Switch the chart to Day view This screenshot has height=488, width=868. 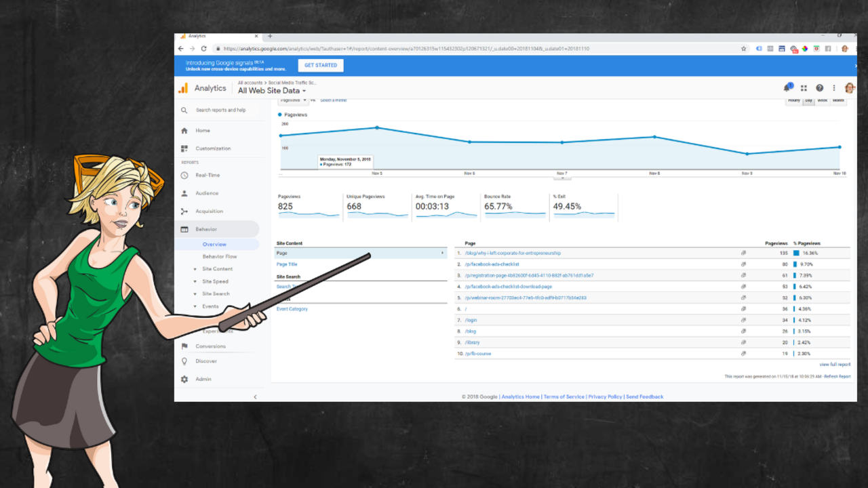coord(808,100)
